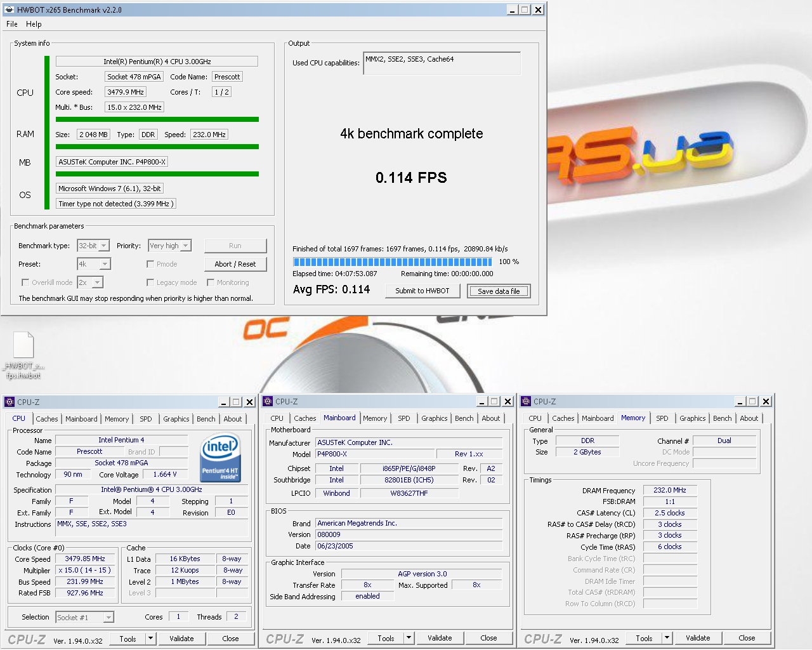Click the Used CPU capabilities text box
This screenshot has width=812, height=650.
coord(442,63)
